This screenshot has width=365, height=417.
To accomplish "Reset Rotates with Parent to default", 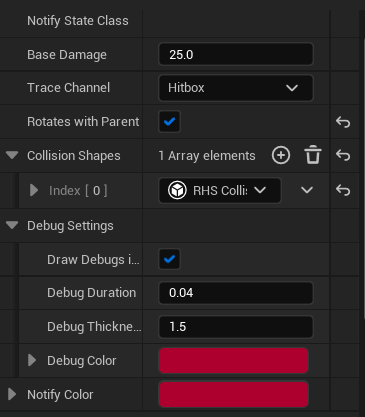I will 343,122.
